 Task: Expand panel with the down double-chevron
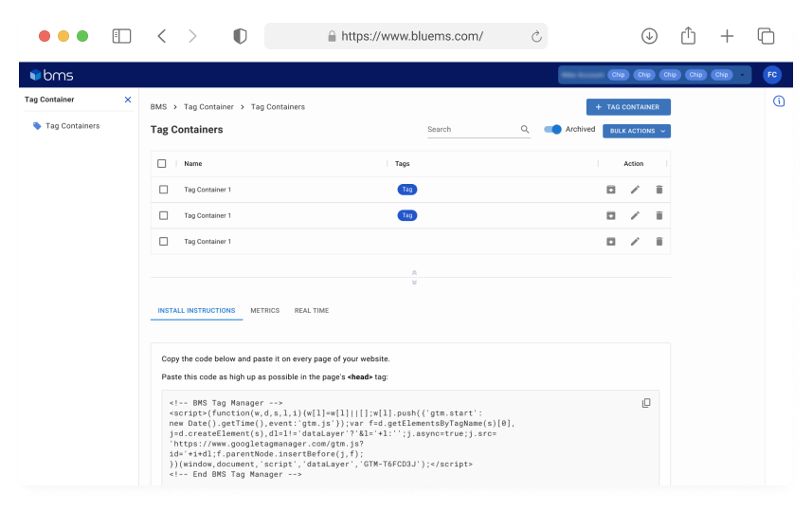pyautogui.click(x=414, y=283)
